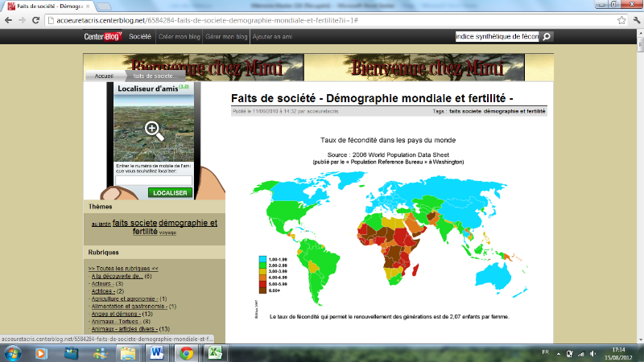Click the CenterBlog logo
The height and width of the screenshot is (362, 644).
(x=103, y=36)
